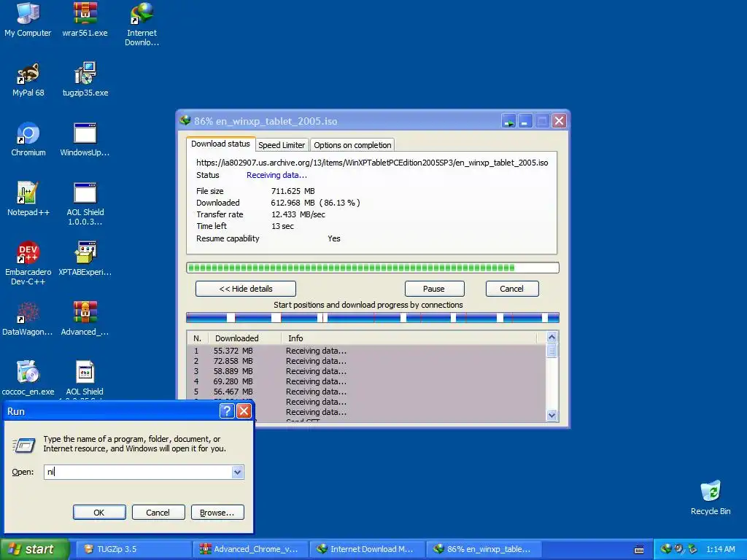Viewport: 747px width, 560px height.
Task: Click the 86% en_winxp_table... taskbar button
Action: pyautogui.click(x=484, y=550)
